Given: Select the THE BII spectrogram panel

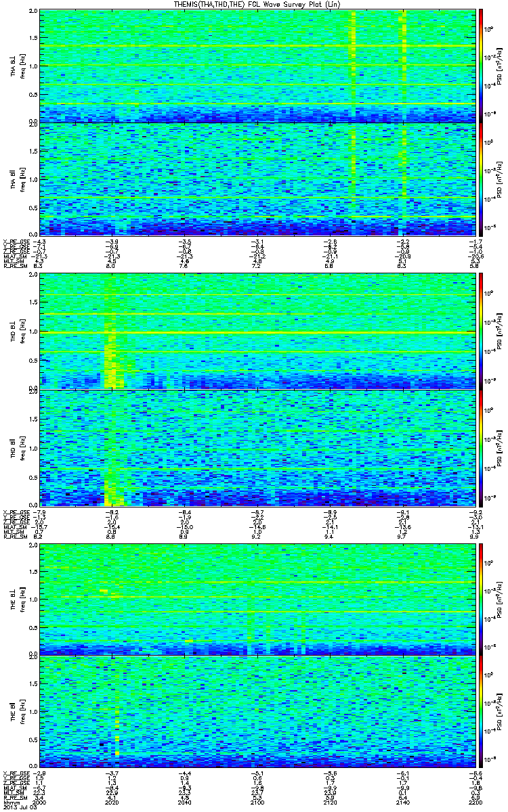Looking at the screenshot, I should point(258,712).
